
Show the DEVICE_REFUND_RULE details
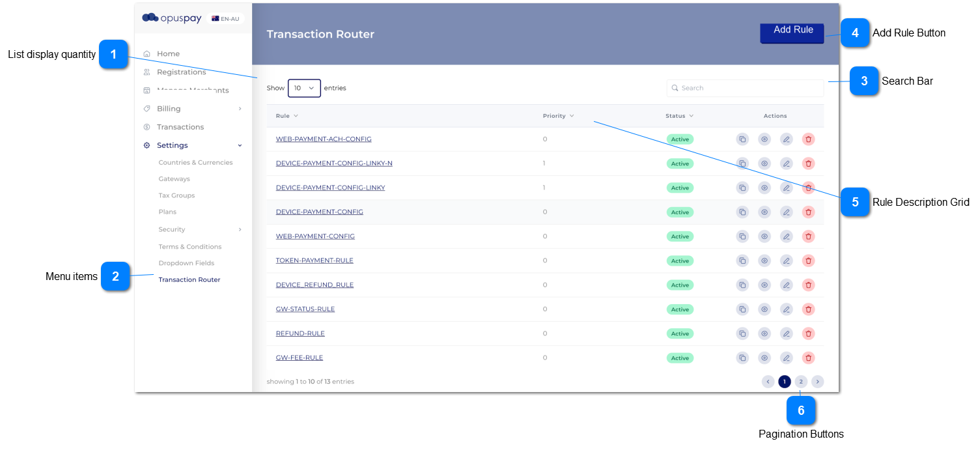(764, 285)
